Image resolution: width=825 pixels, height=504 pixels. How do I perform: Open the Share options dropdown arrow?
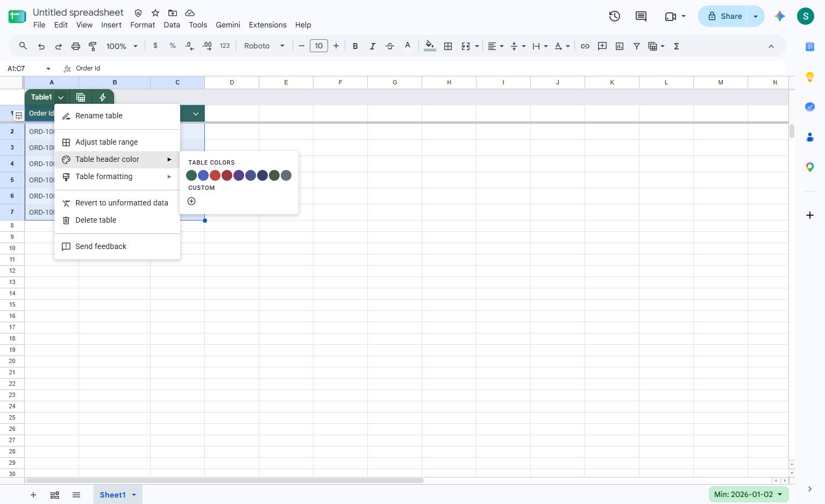pos(756,16)
